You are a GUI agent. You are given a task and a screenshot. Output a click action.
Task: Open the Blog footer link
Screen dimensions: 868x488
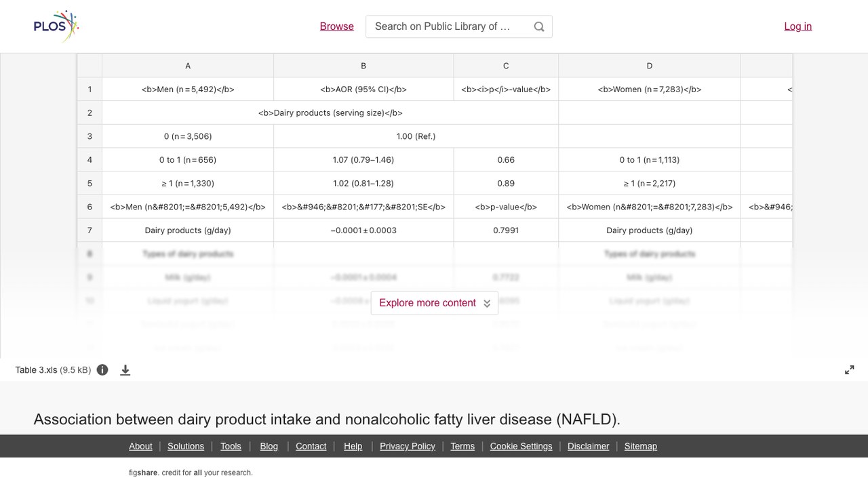click(x=269, y=446)
